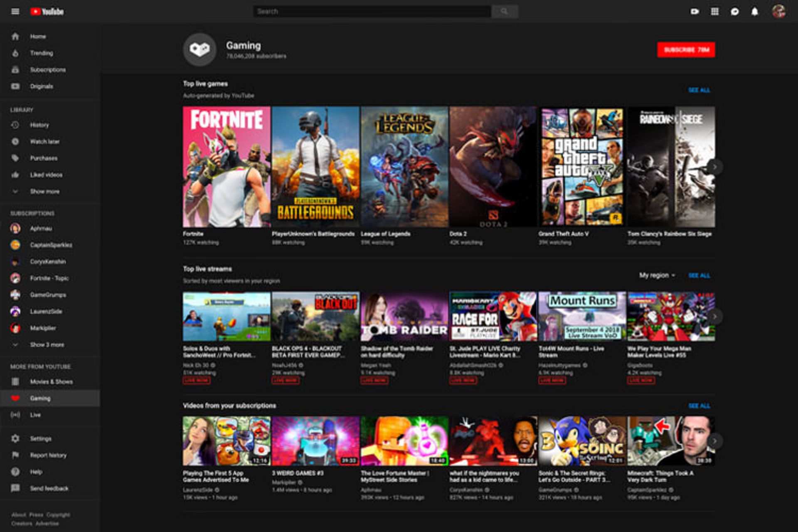Open the St. Jude Mario Kart stream thumbnail

pyautogui.click(x=493, y=316)
